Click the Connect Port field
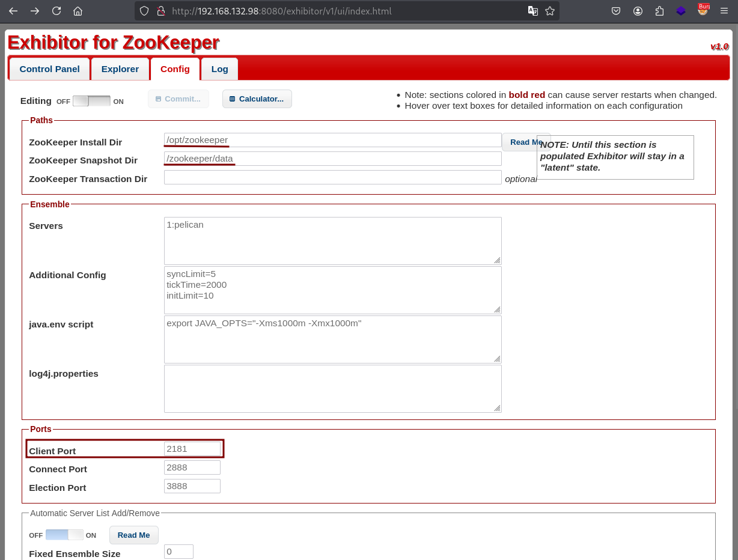The image size is (738, 560). coord(192,467)
